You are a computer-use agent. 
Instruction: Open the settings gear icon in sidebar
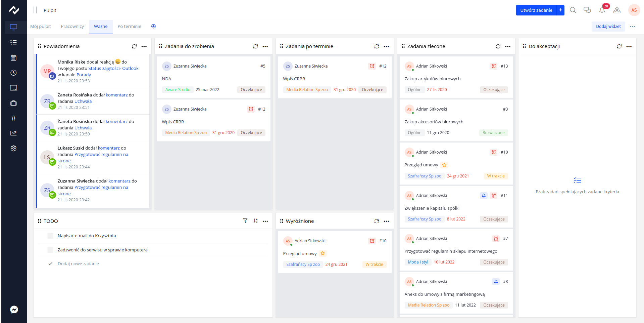(x=13, y=148)
